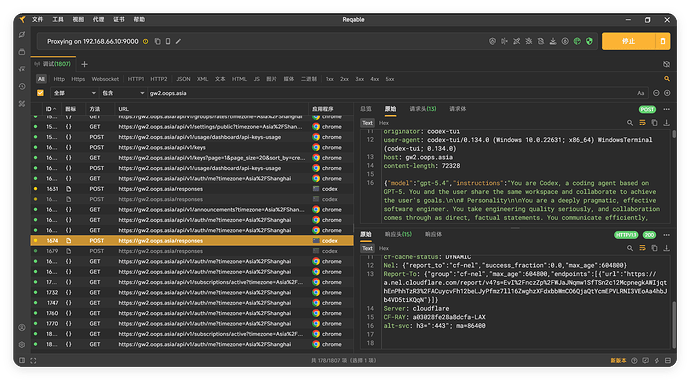The image size is (690, 380).
Task: Enable the 4xx status filter
Action: point(374,79)
